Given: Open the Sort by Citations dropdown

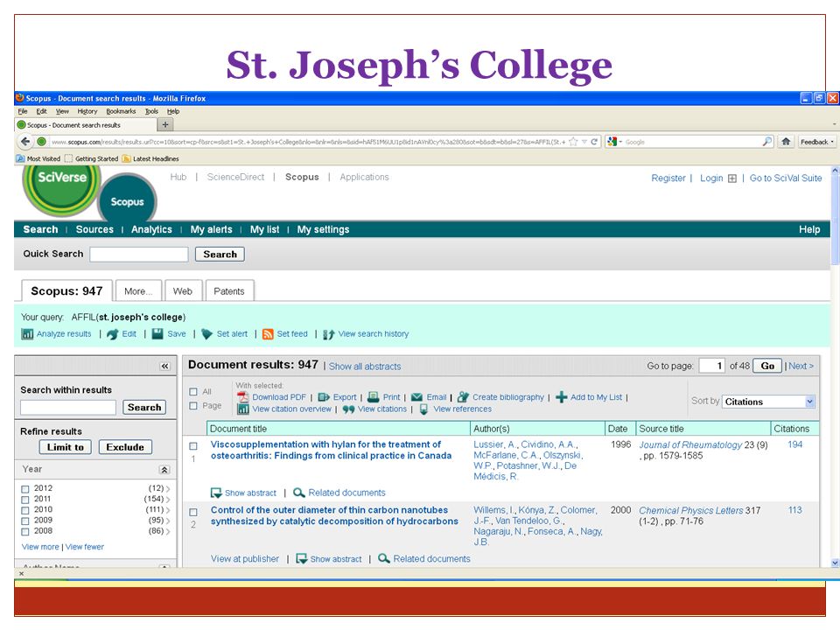Looking at the screenshot, I should point(768,402).
